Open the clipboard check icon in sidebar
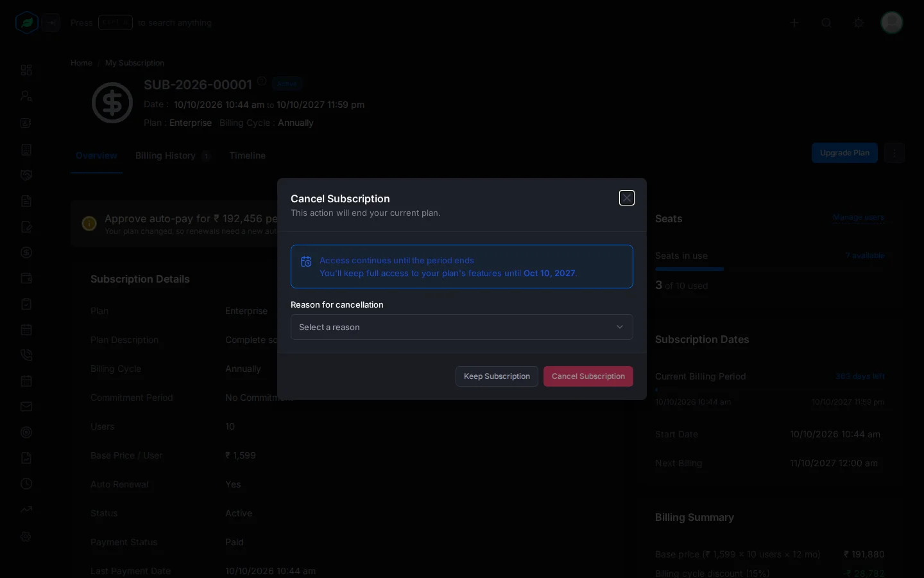 (x=26, y=304)
